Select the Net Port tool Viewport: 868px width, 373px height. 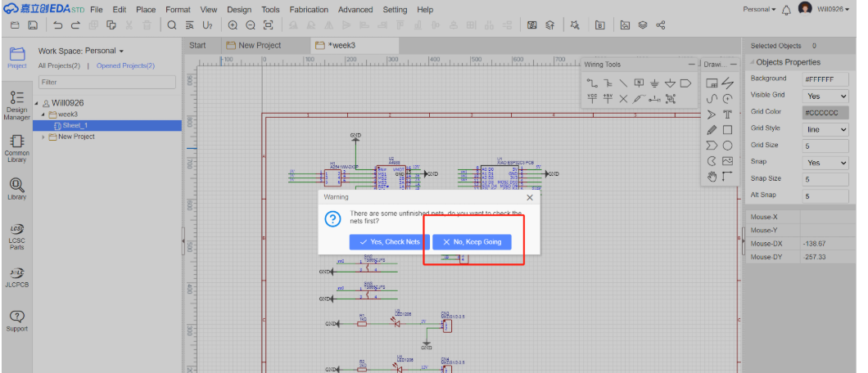[x=685, y=83]
